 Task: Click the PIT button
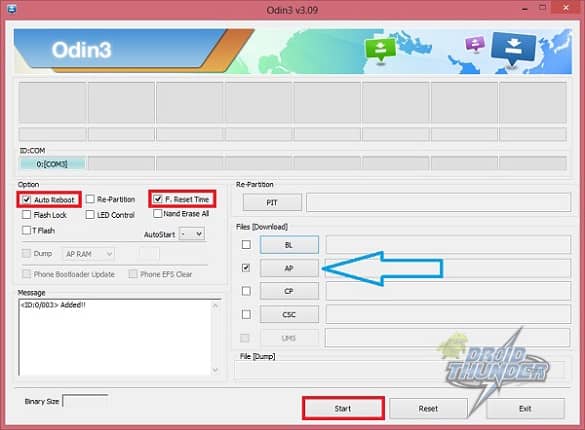click(272, 203)
